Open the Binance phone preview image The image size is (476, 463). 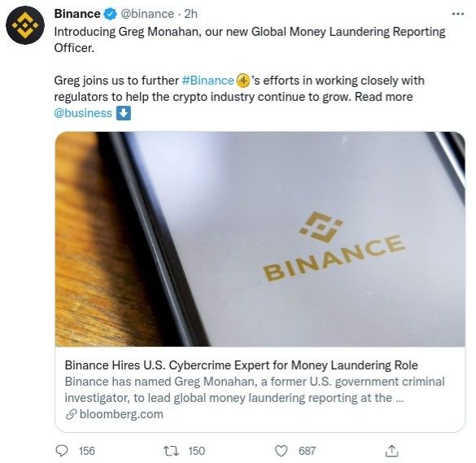260,239
